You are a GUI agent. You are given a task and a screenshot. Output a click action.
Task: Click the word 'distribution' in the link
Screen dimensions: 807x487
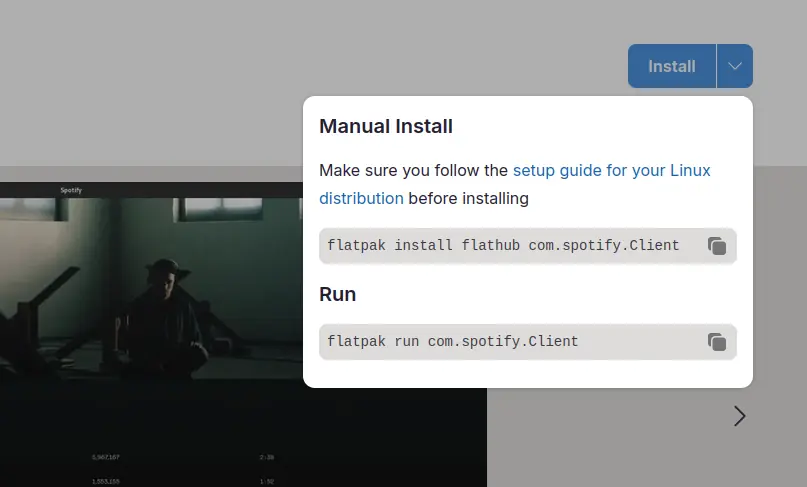361,198
